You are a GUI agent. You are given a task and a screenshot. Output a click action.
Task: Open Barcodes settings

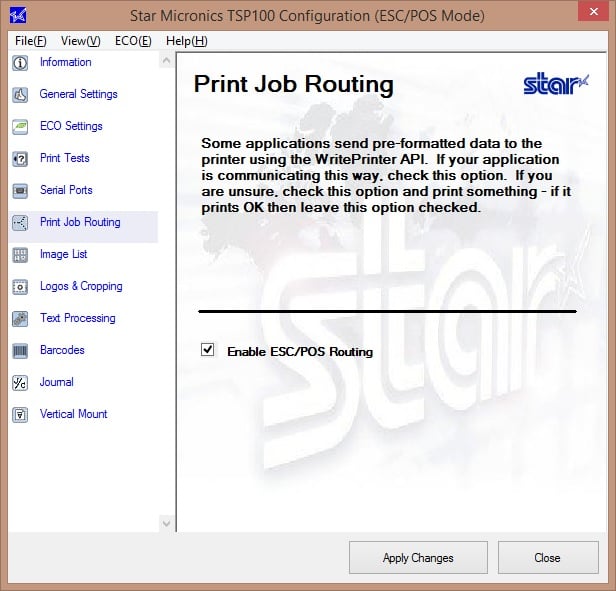tap(62, 350)
